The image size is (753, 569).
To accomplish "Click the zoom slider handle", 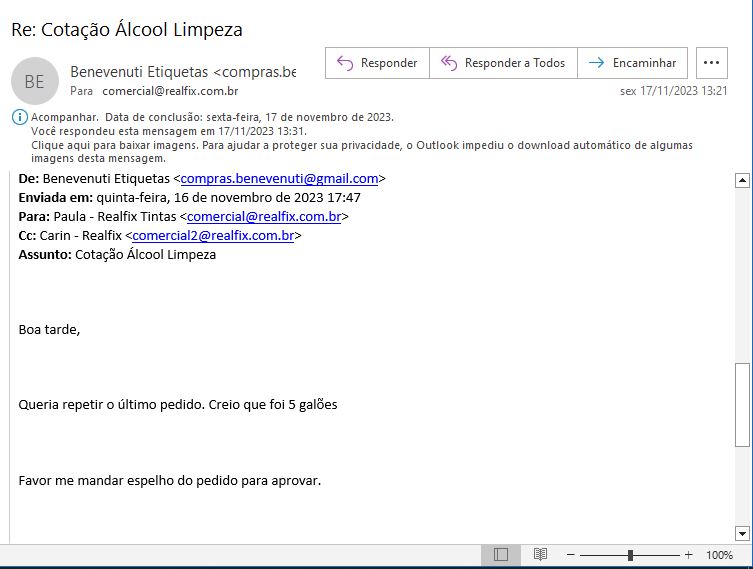I will (x=630, y=555).
